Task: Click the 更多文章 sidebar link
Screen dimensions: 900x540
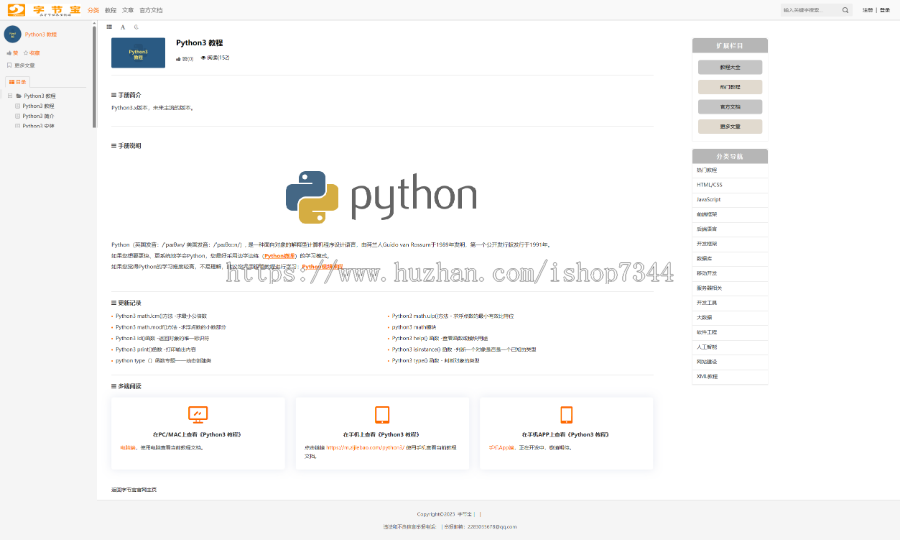Action: tap(25, 65)
